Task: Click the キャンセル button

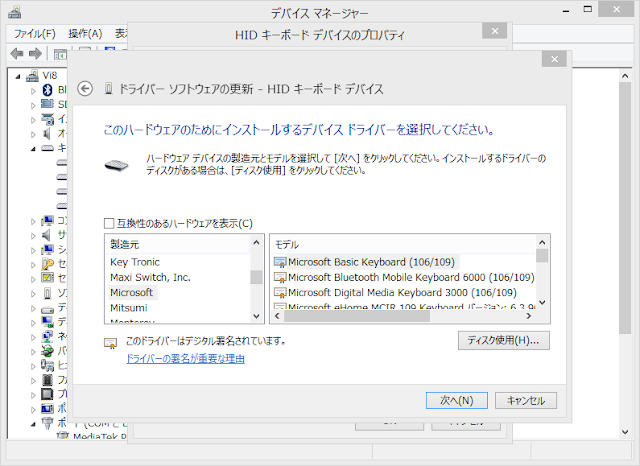Action: click(x=526, y=400)
